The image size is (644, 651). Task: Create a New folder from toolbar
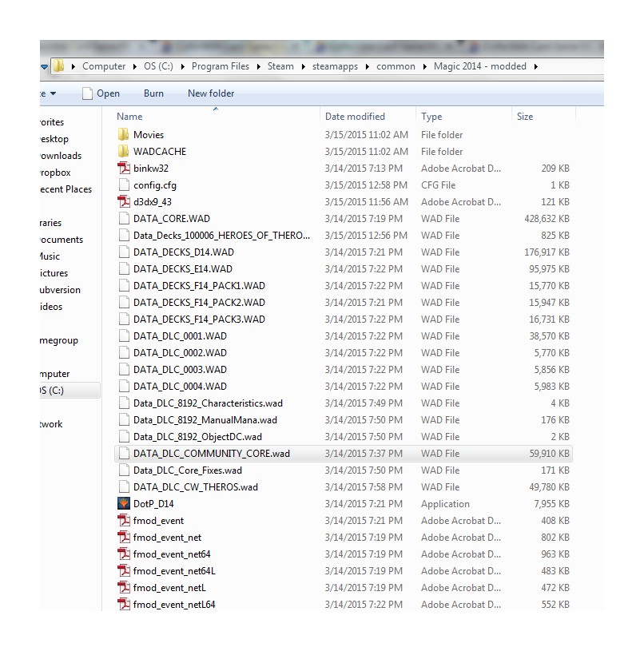point(211,93)
